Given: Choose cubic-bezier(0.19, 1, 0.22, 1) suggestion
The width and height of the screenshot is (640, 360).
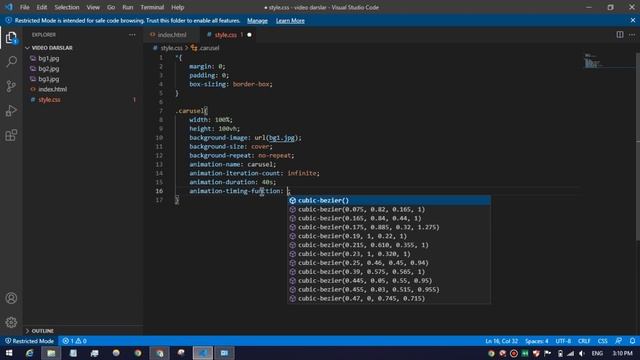Looking at the screenshot, I should point(389,236).
